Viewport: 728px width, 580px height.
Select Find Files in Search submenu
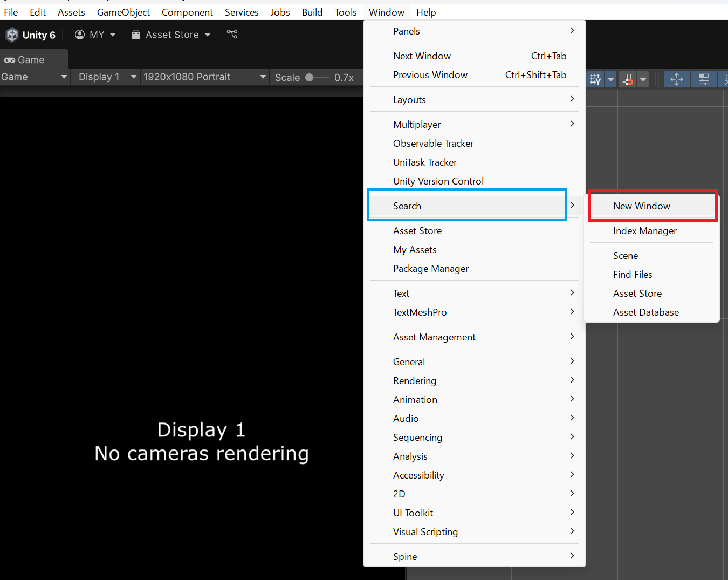click(633, 275)
